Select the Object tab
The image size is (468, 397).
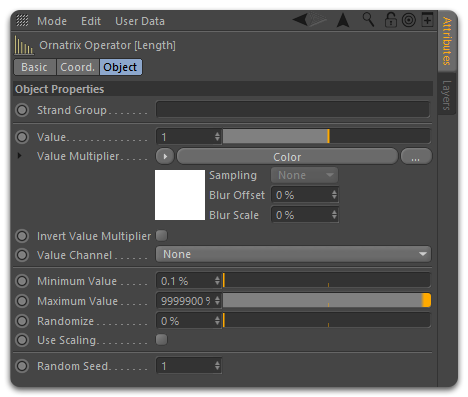pyautogui.click(x=120, y=67)
